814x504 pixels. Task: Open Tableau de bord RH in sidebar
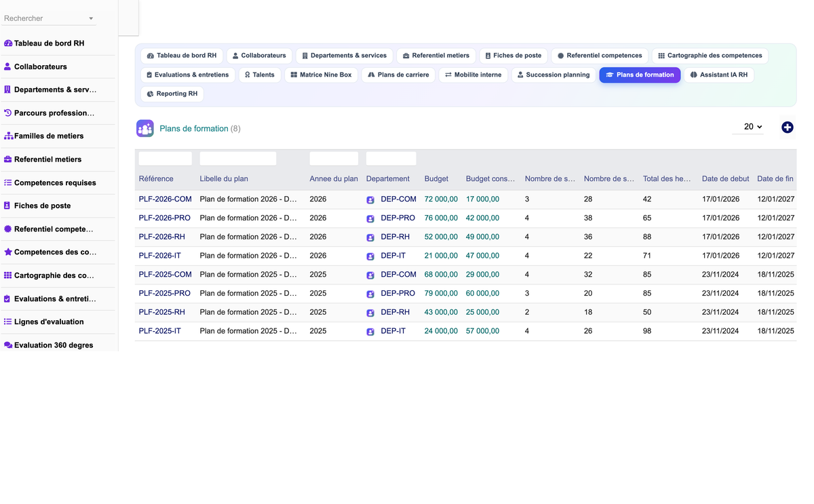[x=58, y=43]
